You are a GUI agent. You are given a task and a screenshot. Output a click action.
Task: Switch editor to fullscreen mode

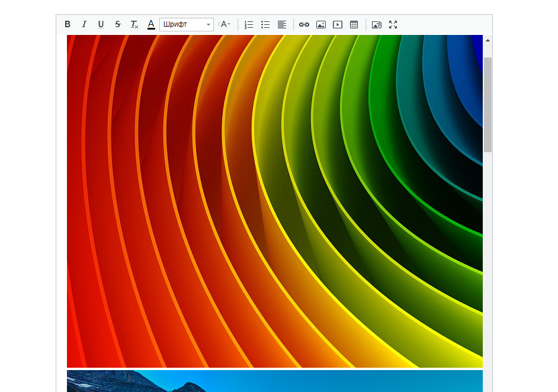tap(393, 24)
